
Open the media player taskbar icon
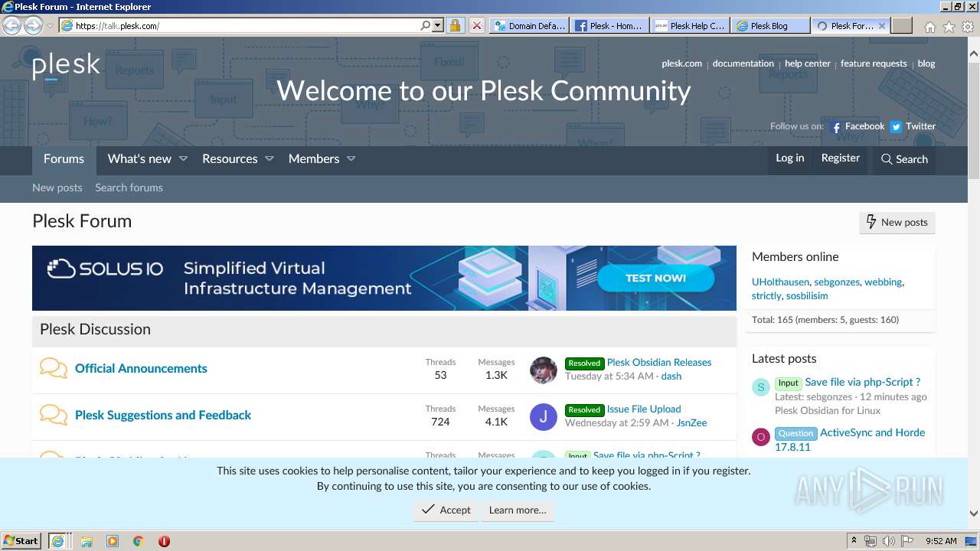pyautogui.click(x=113, y=541)
